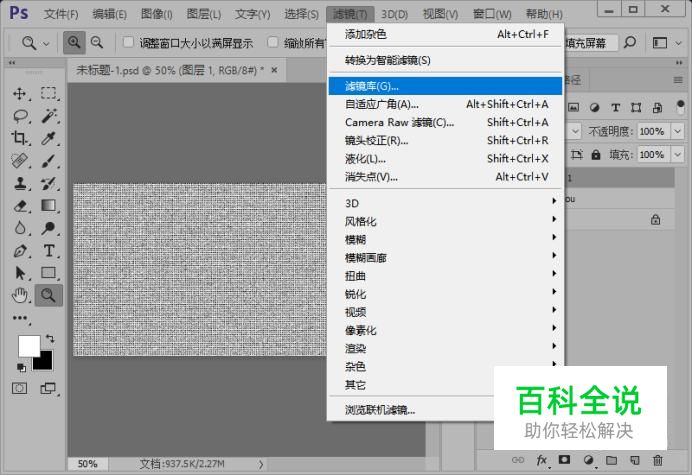Select the Gradient tool
This screenshot has height=475, width=692.
pyautogui.click(x=49, y=206)
